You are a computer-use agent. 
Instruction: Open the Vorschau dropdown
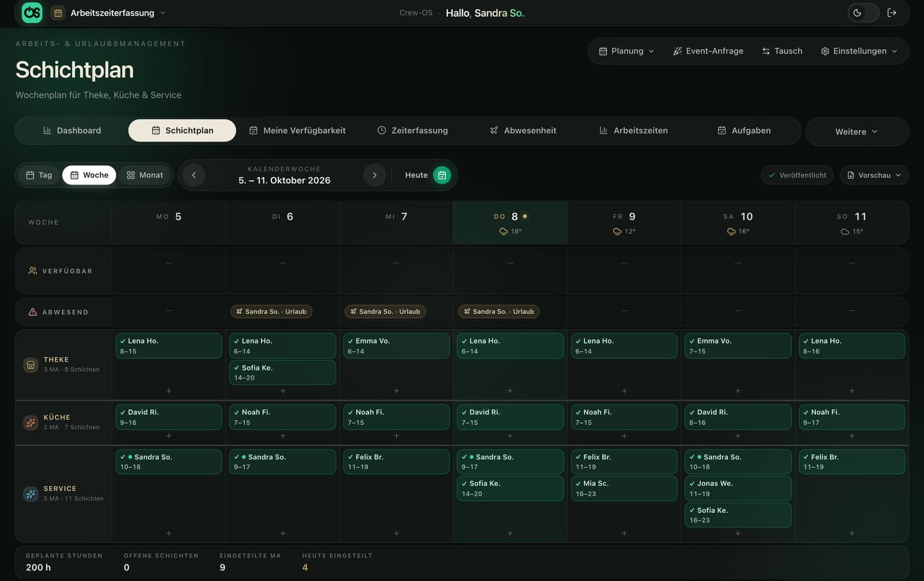tap(874, 175)
